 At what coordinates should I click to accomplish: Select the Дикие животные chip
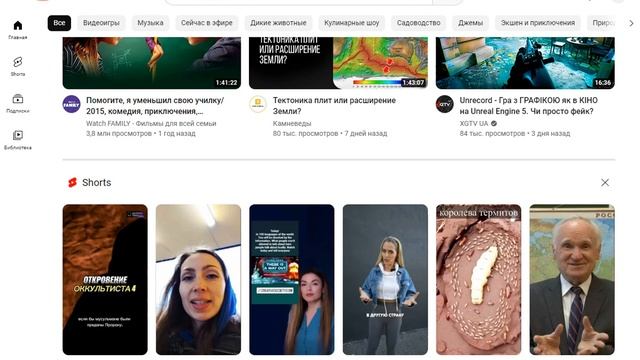click(x=278, y=23)
